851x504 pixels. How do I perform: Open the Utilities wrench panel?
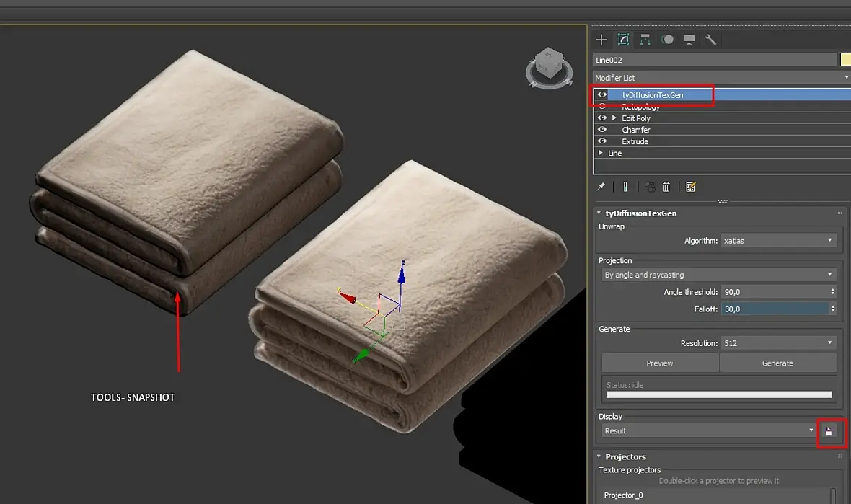(710, 40)
